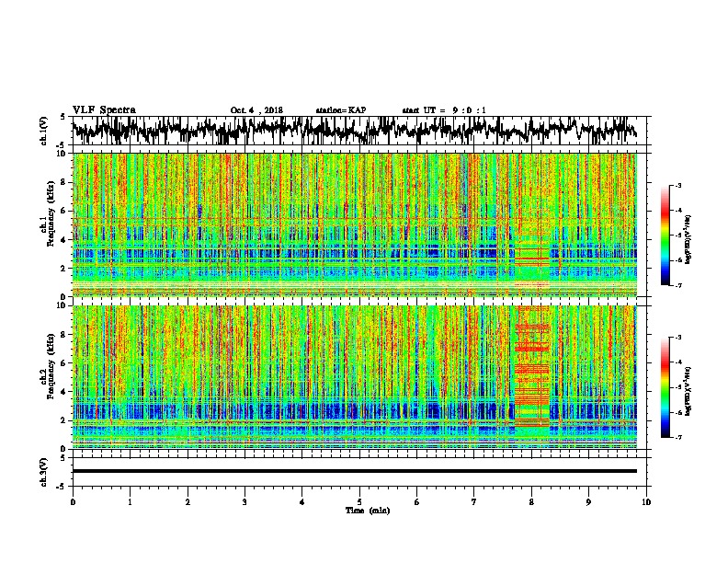Image resolution: width=728 pixels, height=563 pixels.
Task: Click the "station=KAP" label
Action: (x=341, y=110)
